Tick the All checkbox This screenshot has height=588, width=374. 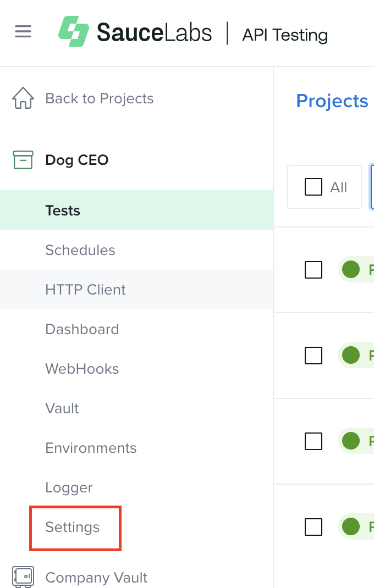pos(313,187)
